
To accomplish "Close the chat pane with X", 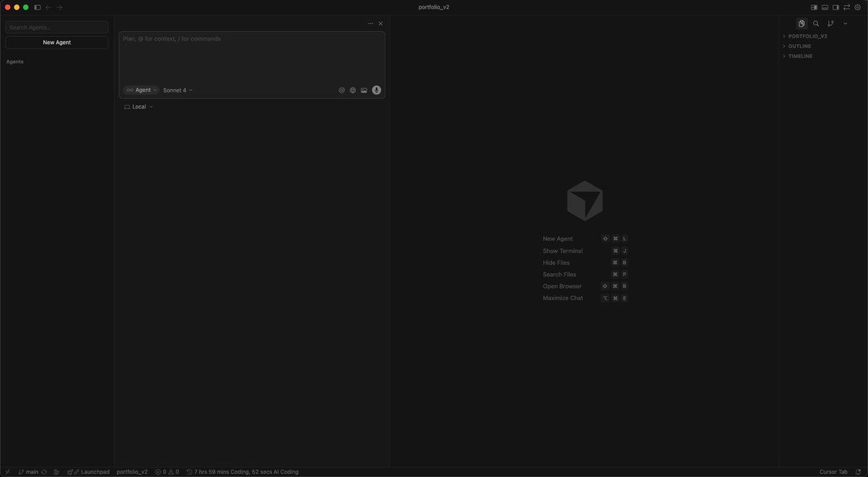I will coord(380,24).
